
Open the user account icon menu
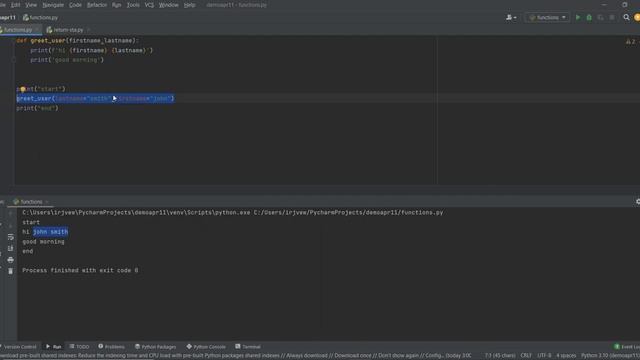(511, 18)
